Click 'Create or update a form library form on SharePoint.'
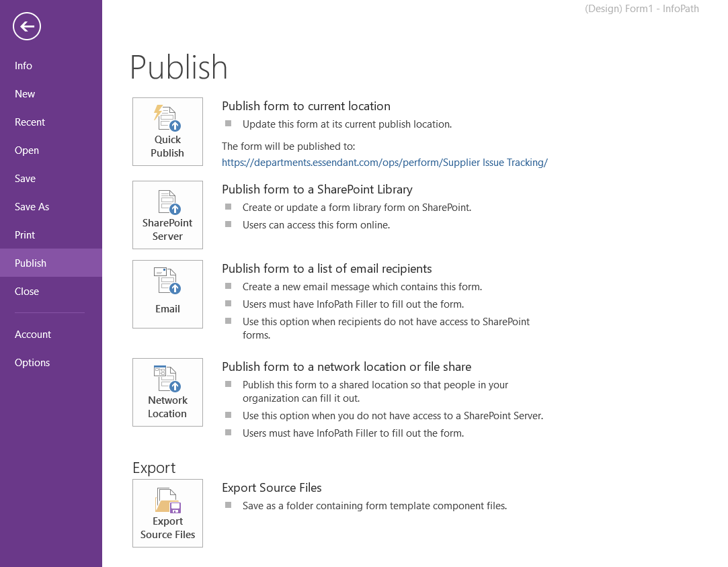Viewport: 728px width, 567px height. pyautogui.click(x=356, y=208)
